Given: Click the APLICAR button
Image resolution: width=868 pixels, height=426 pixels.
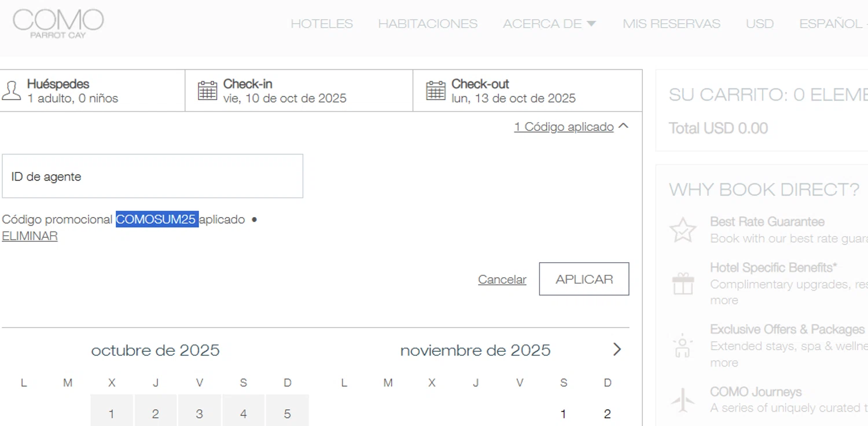Looking at the screenshot, I should (x=584, y=279).
